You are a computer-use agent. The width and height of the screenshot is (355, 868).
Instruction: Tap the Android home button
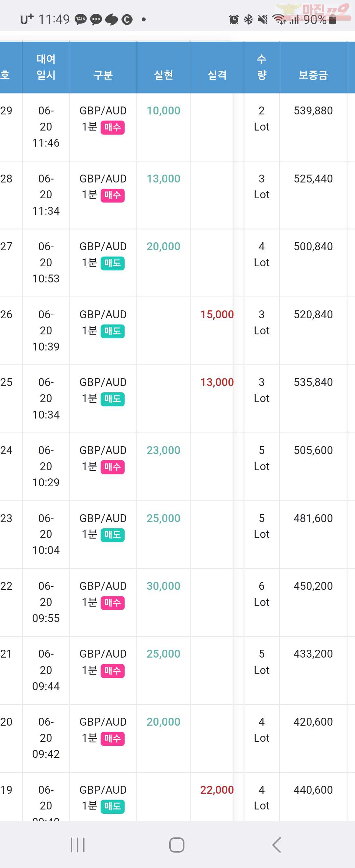click(177, 845)
